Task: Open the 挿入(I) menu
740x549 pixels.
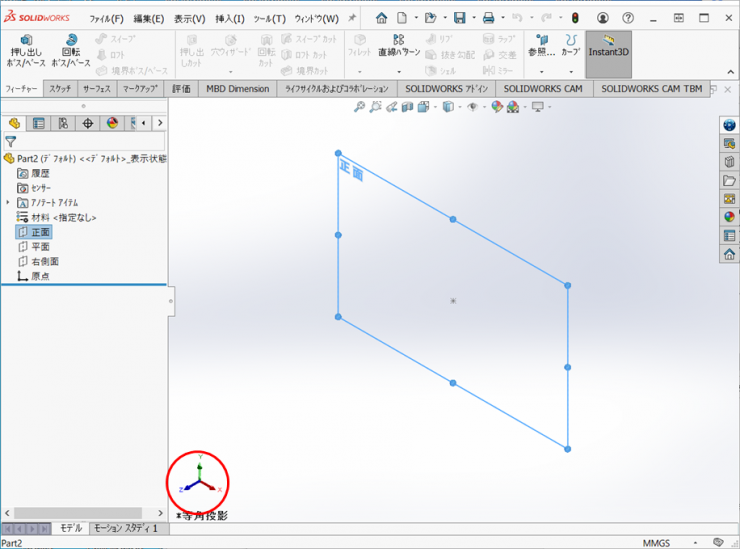Action: (229, 18)
